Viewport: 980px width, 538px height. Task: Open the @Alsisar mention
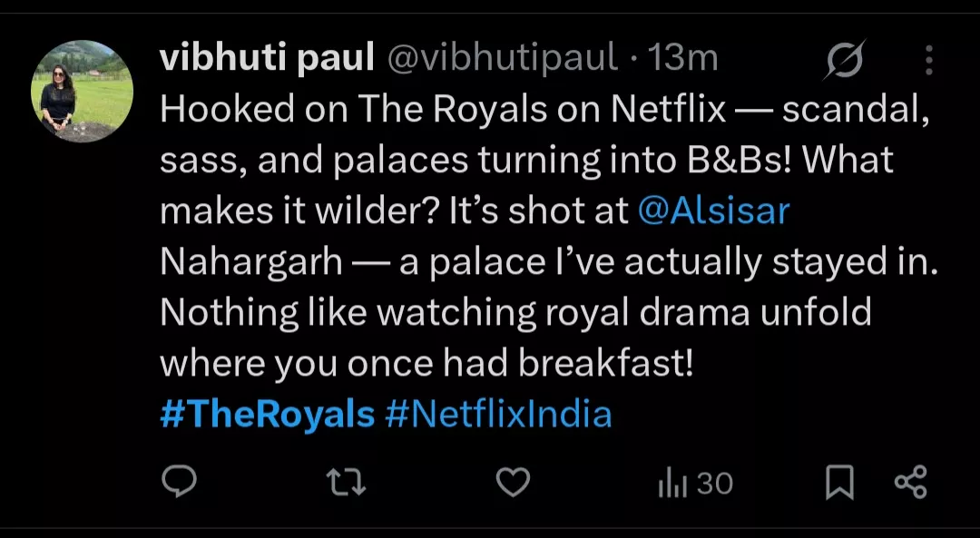click(x=713, y=211)
